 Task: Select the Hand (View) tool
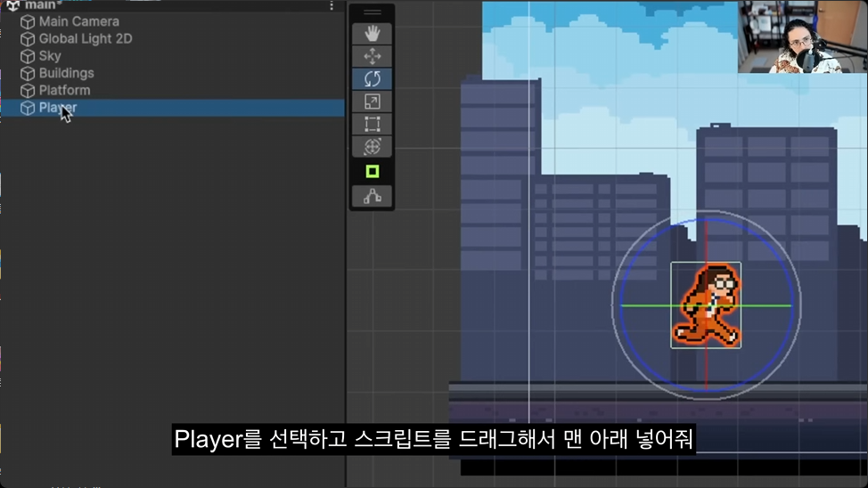tap(372, 34)
